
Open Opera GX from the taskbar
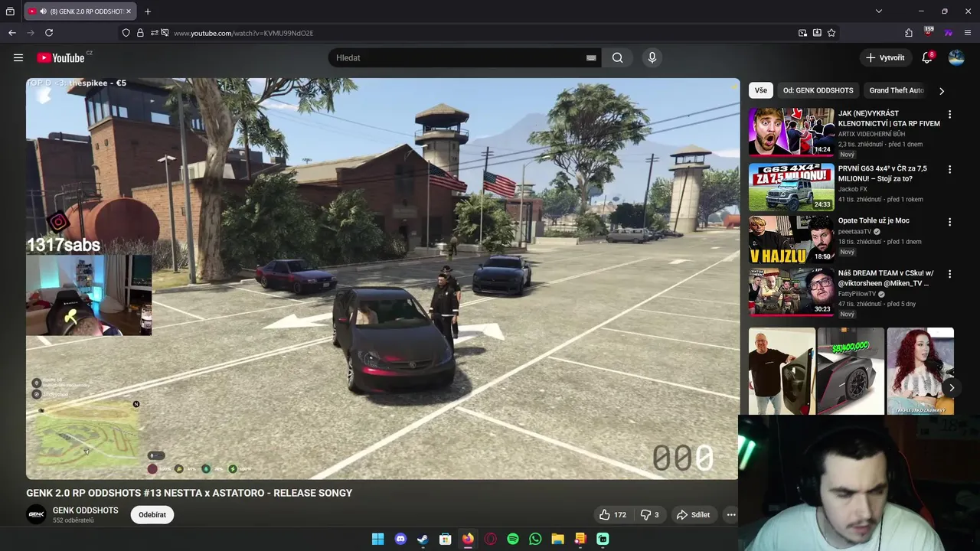coord(490,539)
